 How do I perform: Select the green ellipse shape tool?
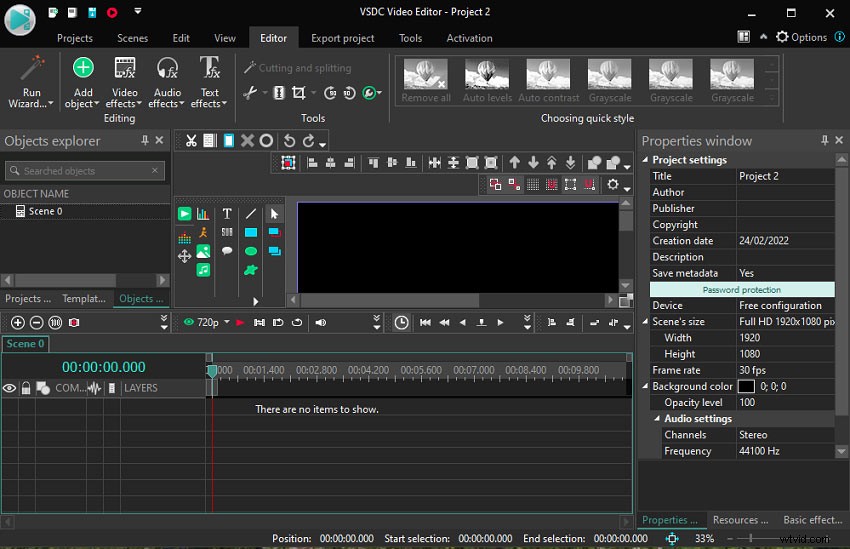[250, 252]
